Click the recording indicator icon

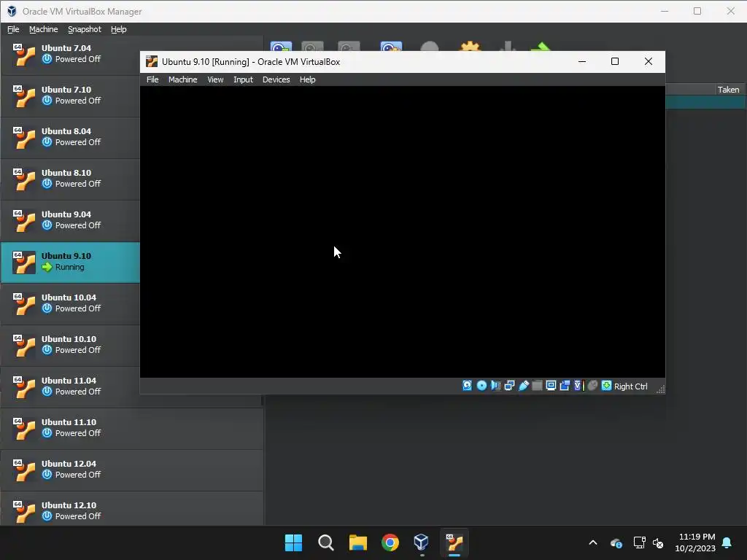pyautogui.click(x=565, y=386)
